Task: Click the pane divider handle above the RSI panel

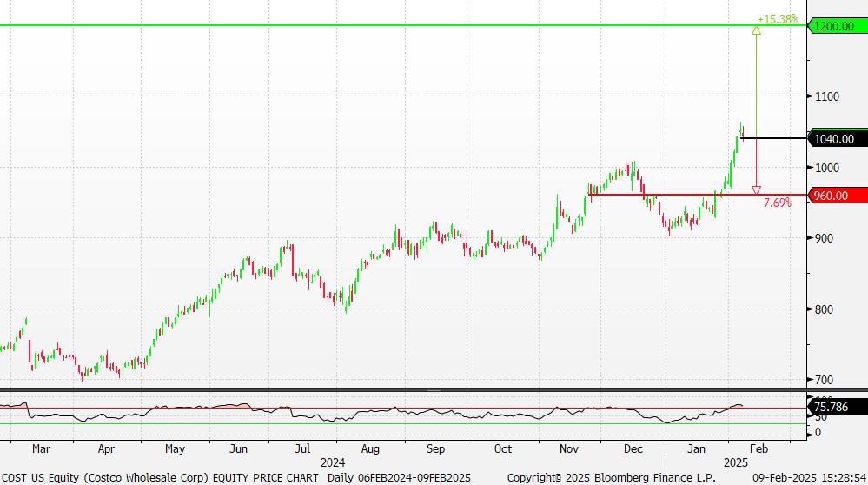Action: (x=434, y=389)
